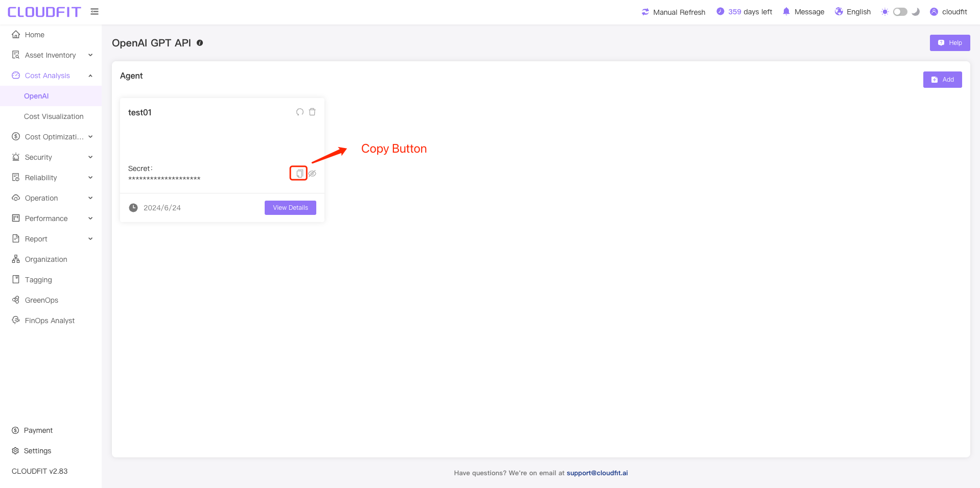
Task: Click the Report document icon
Action: click(16, 238)
